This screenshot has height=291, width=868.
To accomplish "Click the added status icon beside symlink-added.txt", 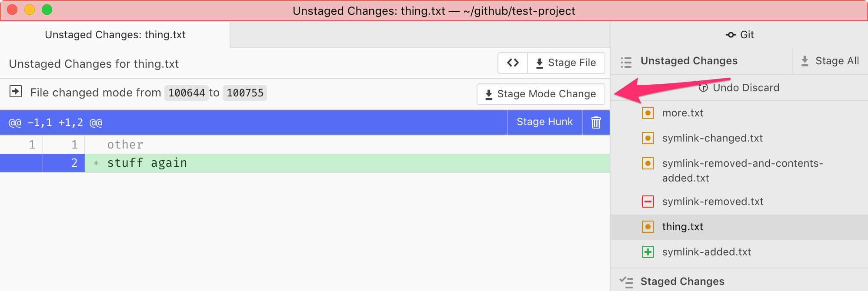I will coord(648,252).
